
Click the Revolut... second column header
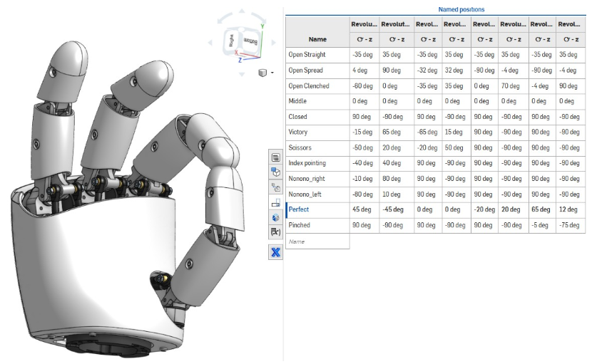(395, 24)
